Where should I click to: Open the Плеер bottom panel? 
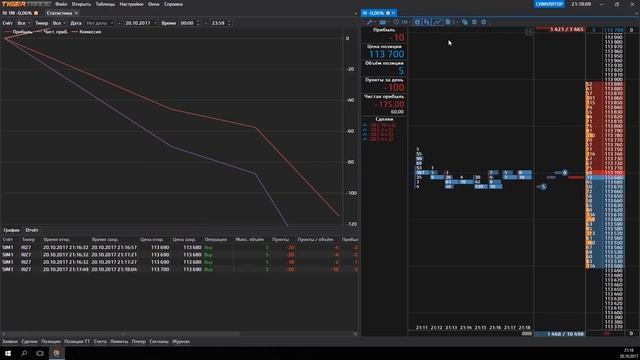(x=139, y=342)
